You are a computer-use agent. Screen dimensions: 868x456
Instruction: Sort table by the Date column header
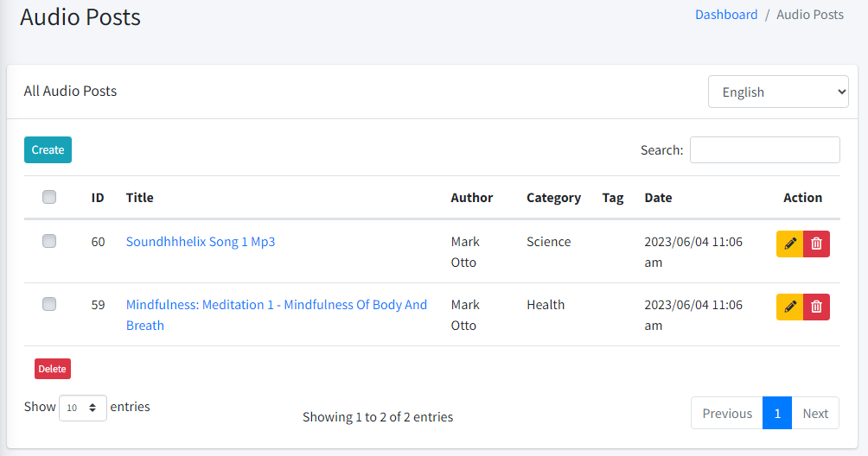(x=658, y=198)
